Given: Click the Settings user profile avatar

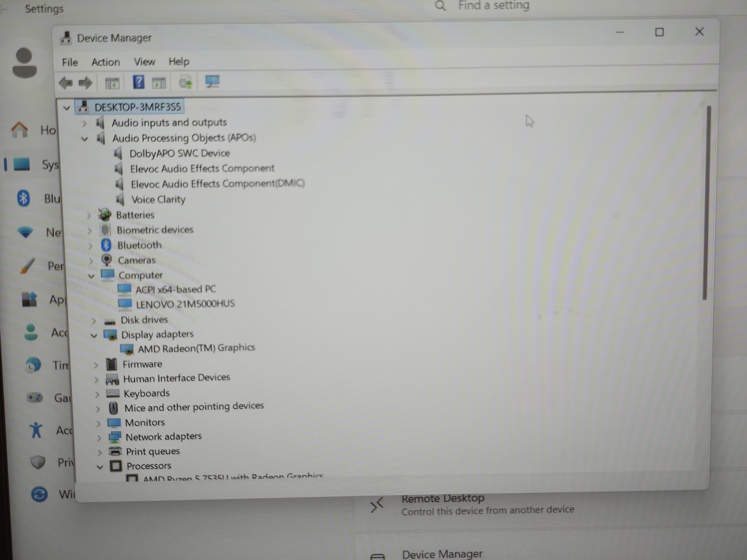Looking at the screenshot, I should (x=24, y=63).
